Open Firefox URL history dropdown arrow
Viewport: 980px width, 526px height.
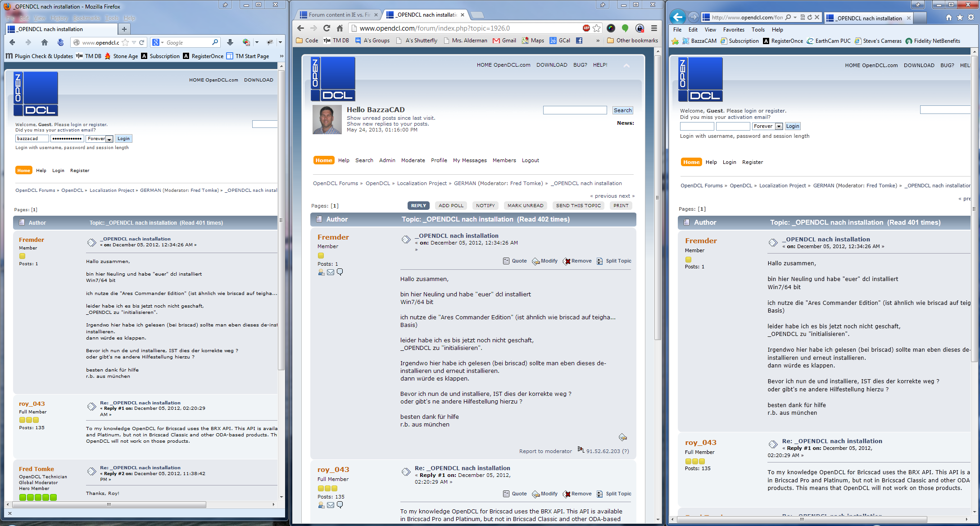click(134, 42)
